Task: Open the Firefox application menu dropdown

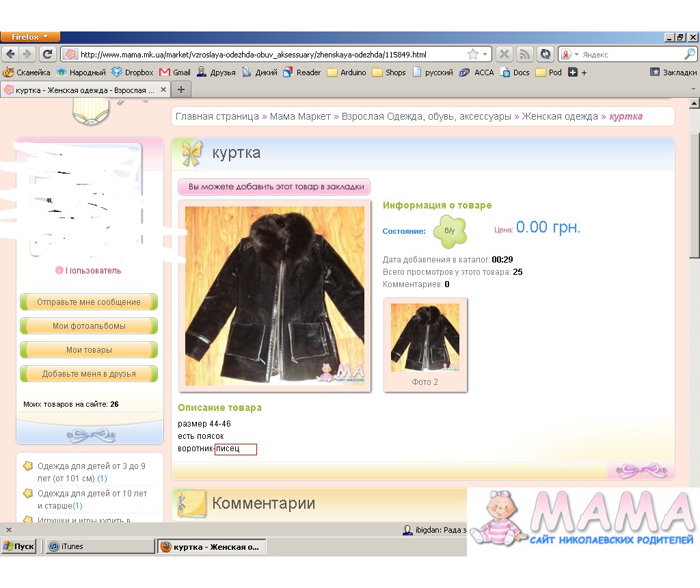Action: pyautogui.click(x=30, y=37)
